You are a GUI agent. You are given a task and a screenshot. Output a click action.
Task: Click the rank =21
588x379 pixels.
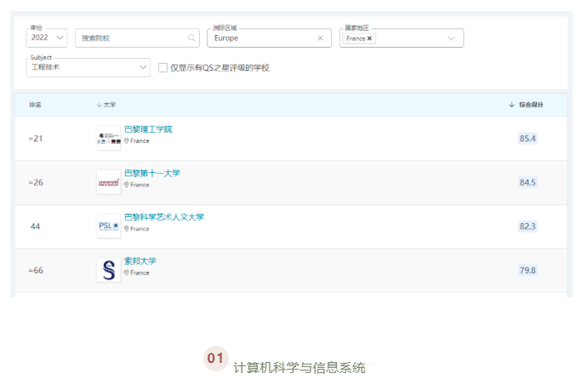coord(36,139)
